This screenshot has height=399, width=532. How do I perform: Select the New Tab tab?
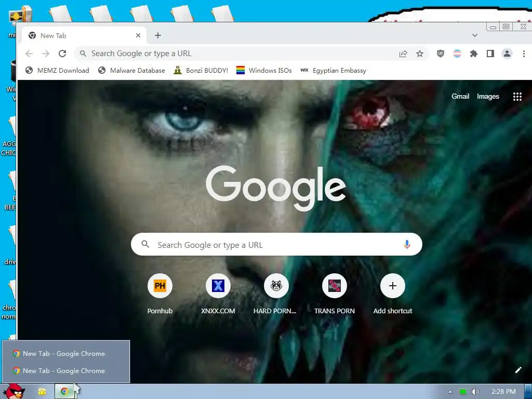click(84, 35)
